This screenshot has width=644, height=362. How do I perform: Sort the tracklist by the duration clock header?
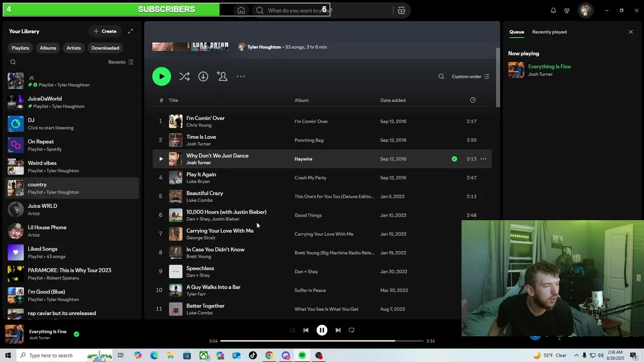pyautogui.click(x=473, y=100)
